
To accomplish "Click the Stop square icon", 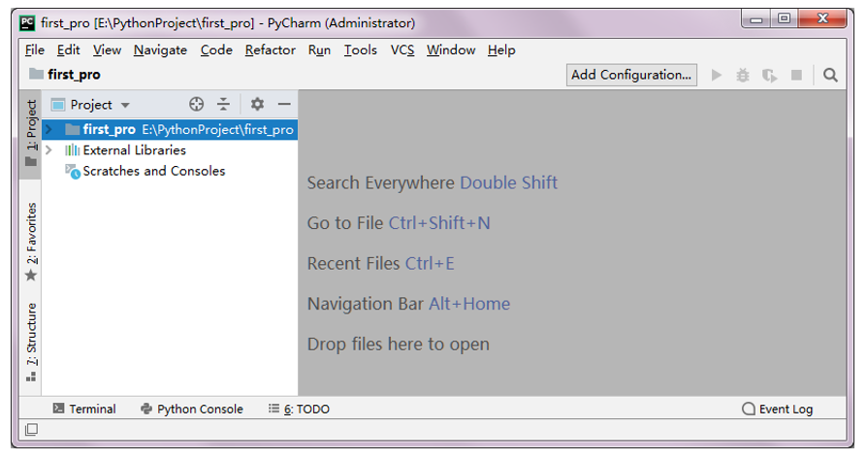I will pos(796,75).
